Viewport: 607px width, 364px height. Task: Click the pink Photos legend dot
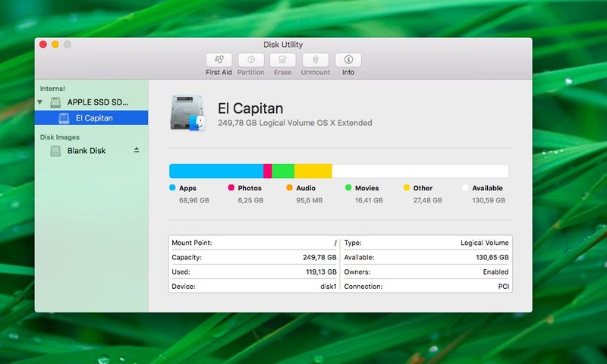231,187
